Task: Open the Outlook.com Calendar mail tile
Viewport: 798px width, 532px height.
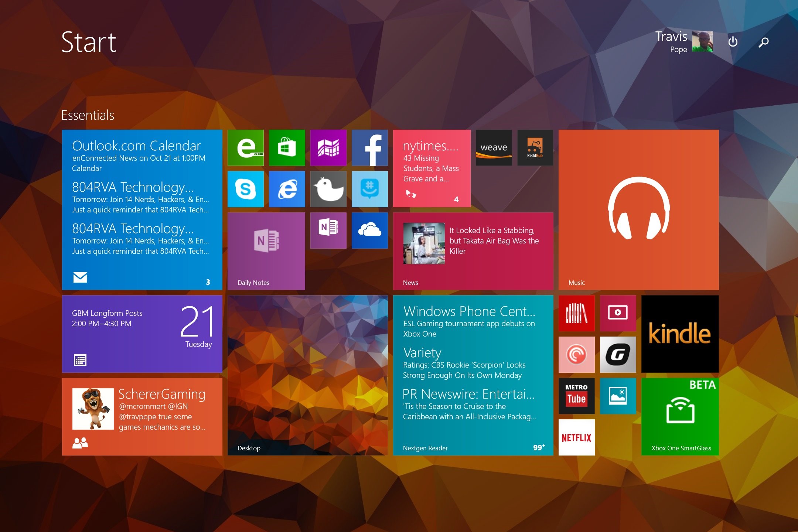Action: coord(142,210)
